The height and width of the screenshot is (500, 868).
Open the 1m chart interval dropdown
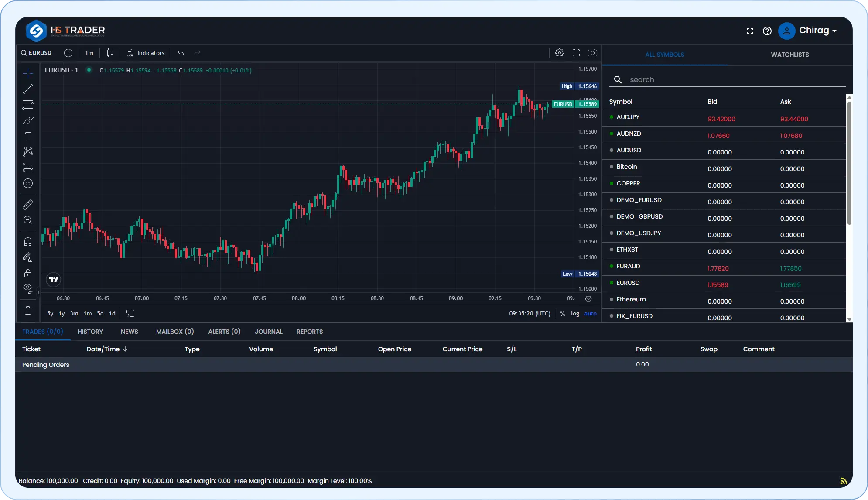(x=89, y=53)
